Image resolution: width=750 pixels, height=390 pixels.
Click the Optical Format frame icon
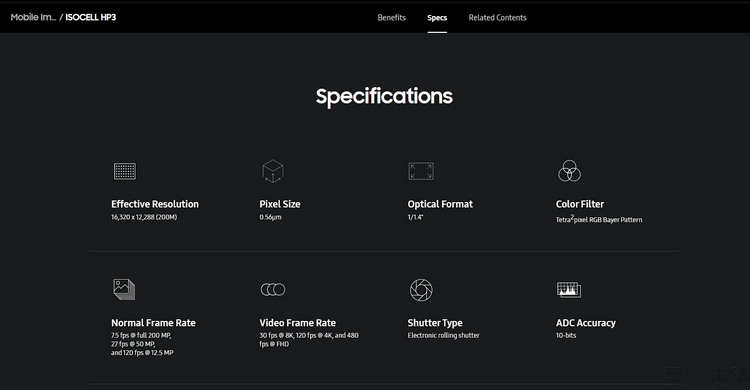coord(421,171)
